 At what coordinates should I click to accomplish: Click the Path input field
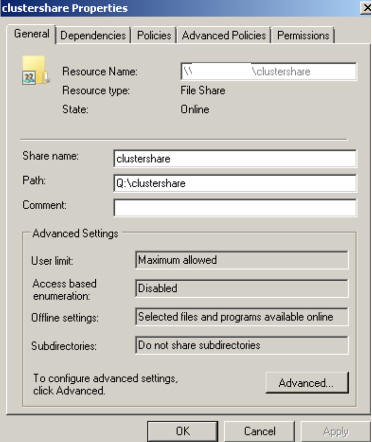(235, 183)
